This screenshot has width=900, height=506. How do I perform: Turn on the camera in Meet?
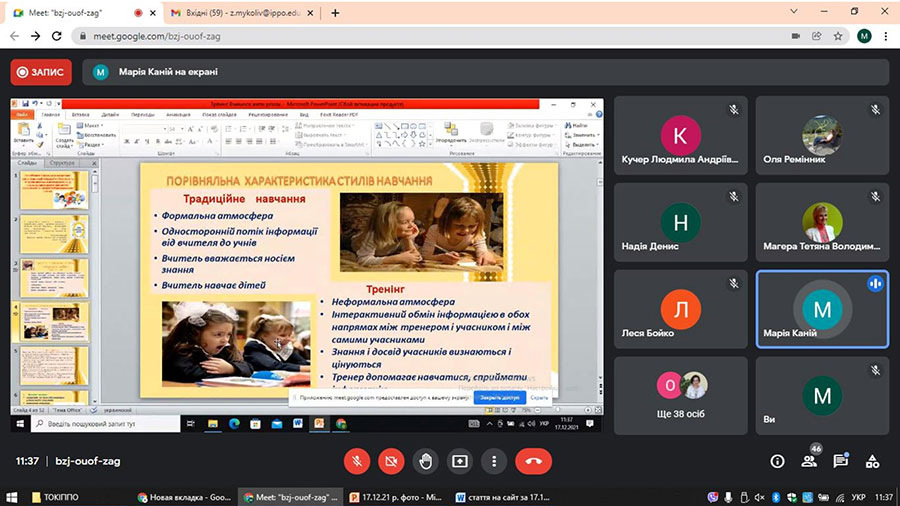(x=391, y=461)
